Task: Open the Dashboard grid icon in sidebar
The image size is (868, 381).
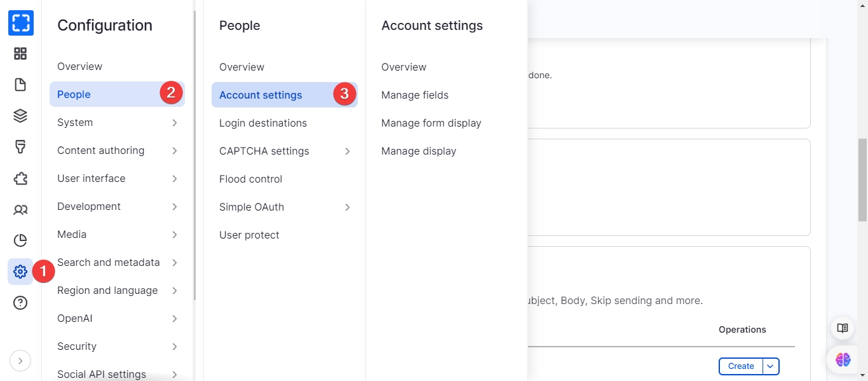Action: coord(20,53)
